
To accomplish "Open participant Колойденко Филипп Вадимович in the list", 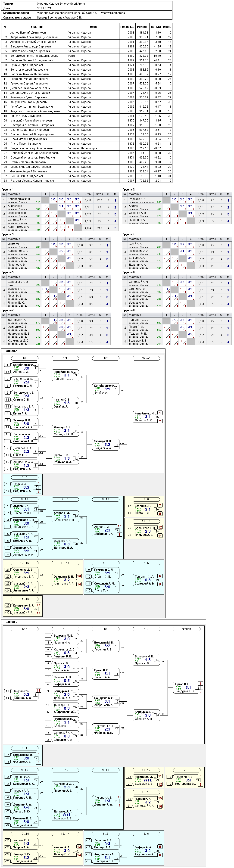I will pos(31,106).
